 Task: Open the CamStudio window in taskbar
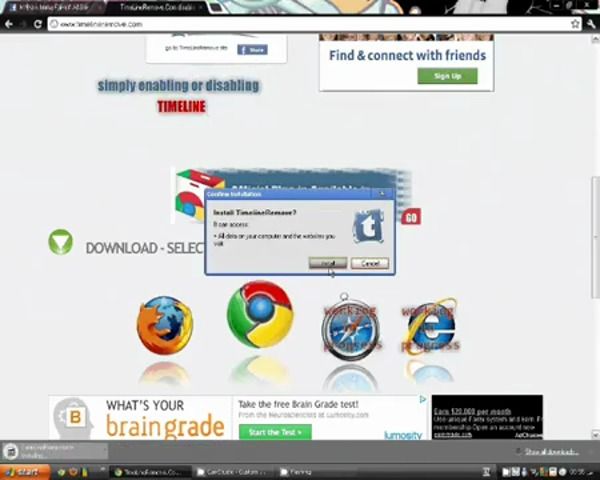pyautogui.click(x=233, y=472)
